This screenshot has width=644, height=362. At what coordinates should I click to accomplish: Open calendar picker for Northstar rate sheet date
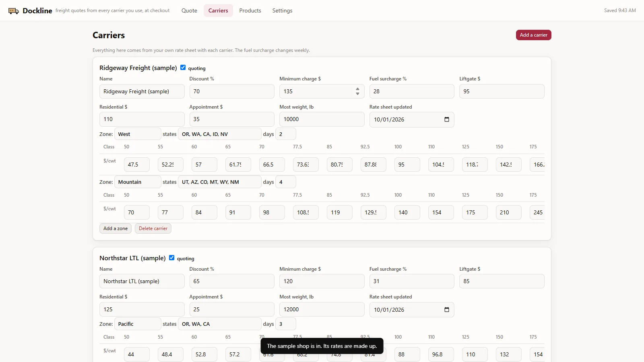(446, 310)
